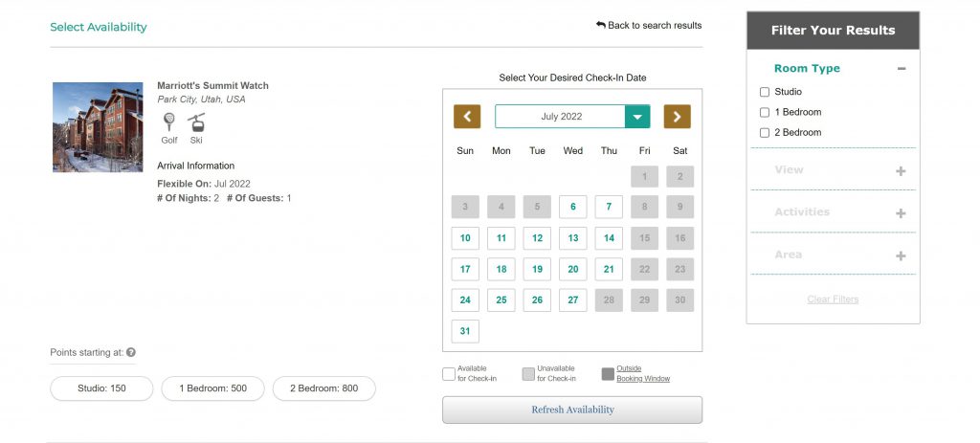Click the Ski gondola icon
This screenshot has width=980, height=443.
pos(196,122)
